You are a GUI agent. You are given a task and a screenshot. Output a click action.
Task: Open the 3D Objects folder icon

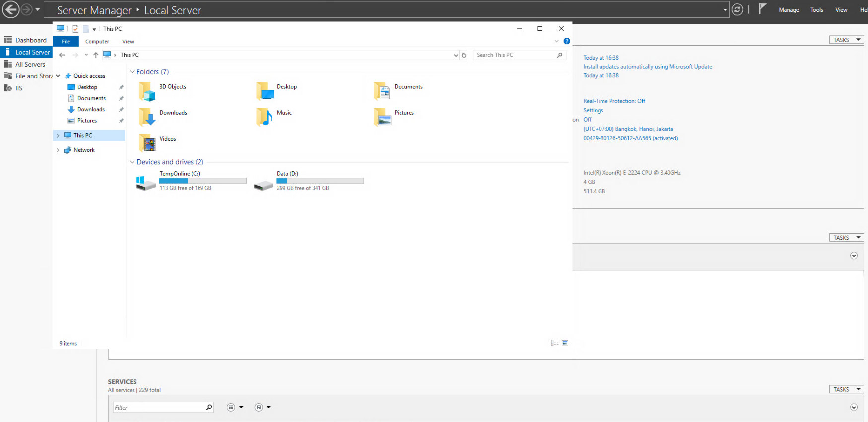[x=147, y=91]
